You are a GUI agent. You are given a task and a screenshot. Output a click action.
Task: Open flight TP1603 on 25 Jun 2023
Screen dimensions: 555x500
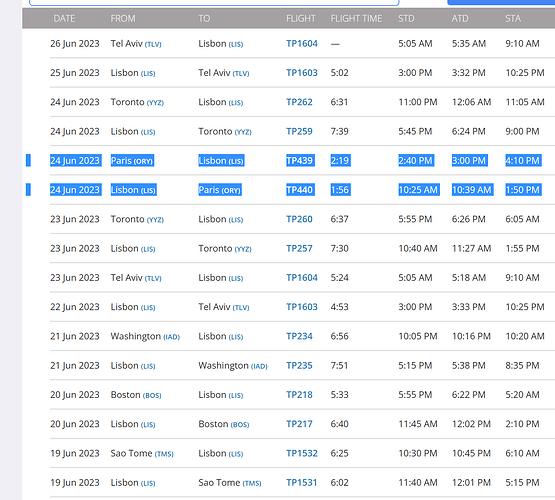[x=302, y=73]
